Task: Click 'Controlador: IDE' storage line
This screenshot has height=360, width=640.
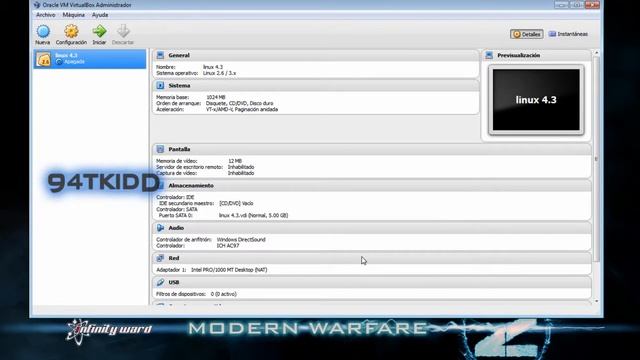Action: 176,197
